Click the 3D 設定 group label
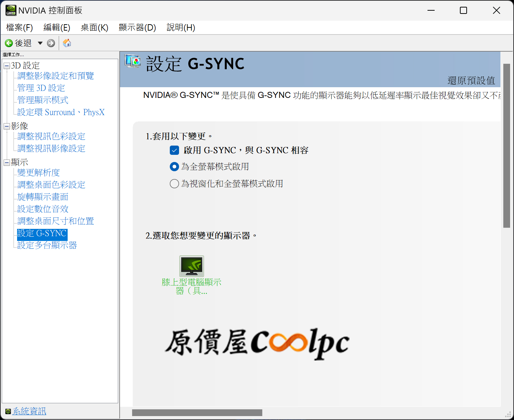 [25, 66]
